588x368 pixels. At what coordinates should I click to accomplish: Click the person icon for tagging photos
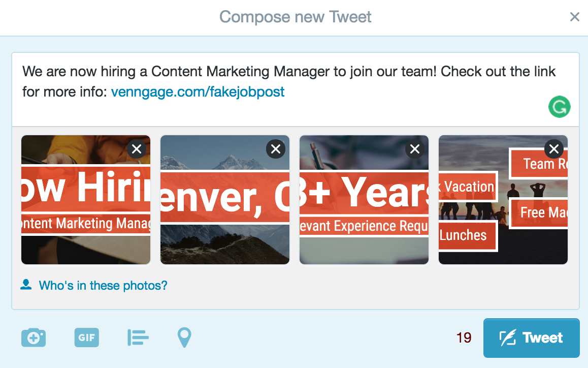click(26, 285)
